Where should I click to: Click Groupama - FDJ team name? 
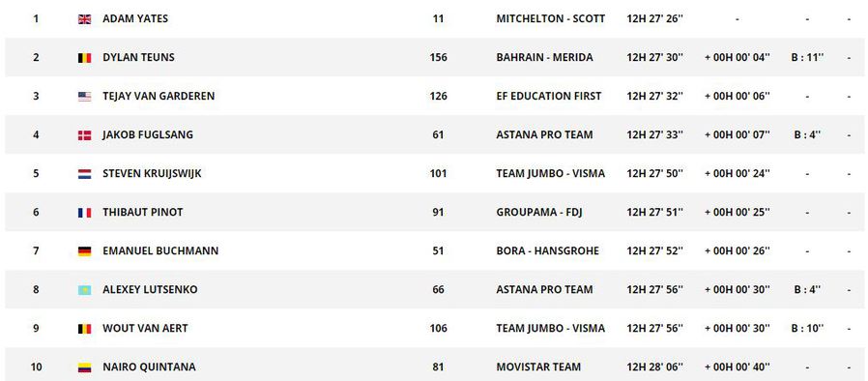(x=534, y=212)
